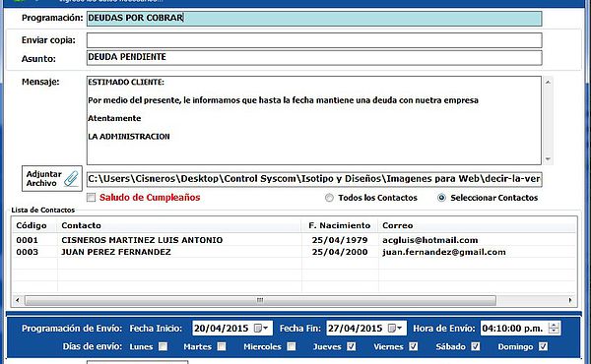Decrease Hora de Envío with down spinner
Viewport: 591px width, 364px height.
[554, 332]
